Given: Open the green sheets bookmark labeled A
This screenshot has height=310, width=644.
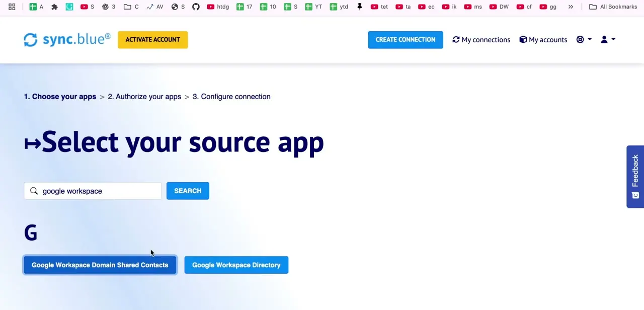Looking at the screenshot, I should point(36,7).
